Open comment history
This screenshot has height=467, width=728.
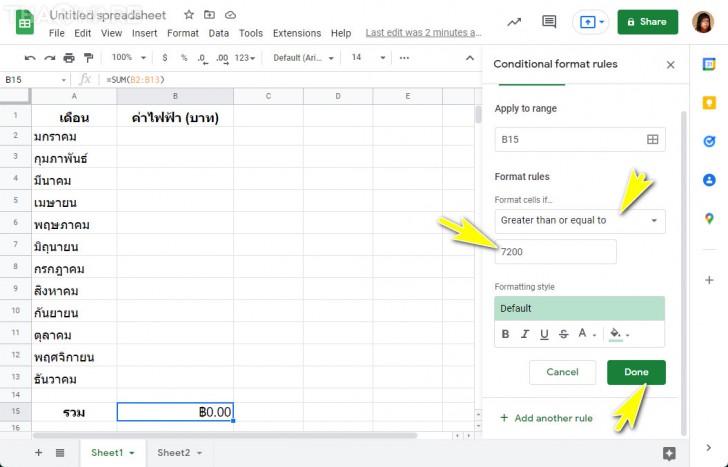point(549,21)
